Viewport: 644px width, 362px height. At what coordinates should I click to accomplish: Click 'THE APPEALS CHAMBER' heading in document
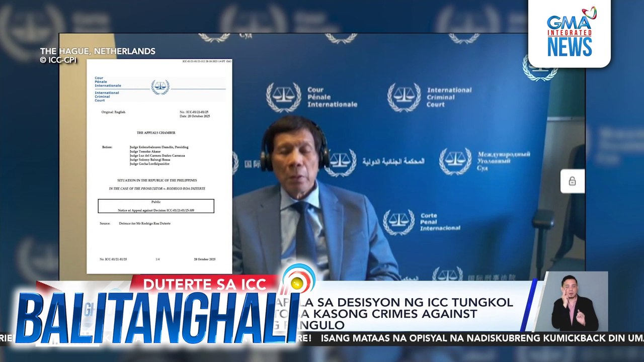click(x=156, y=133)
